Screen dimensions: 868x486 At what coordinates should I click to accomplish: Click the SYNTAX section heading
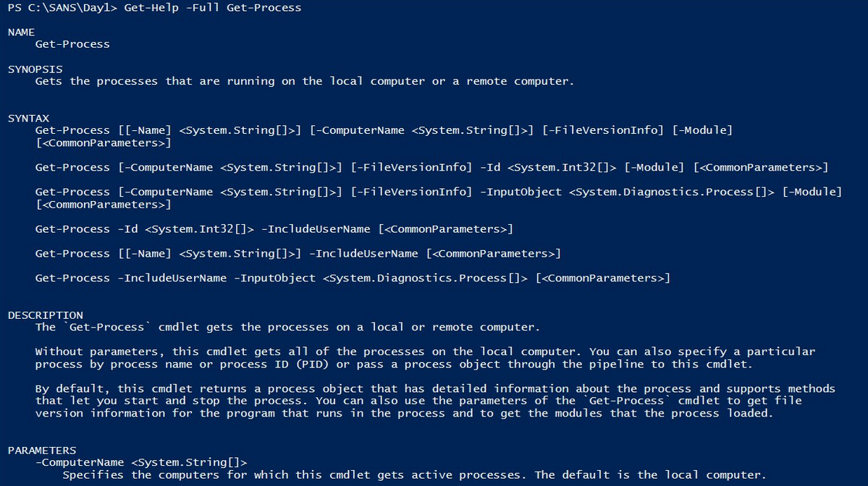28,118
